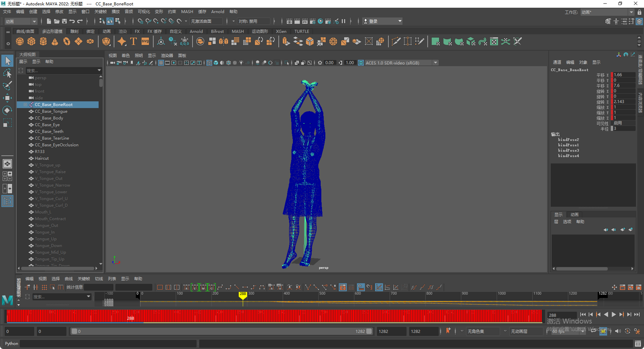
Task: Create a polygon cube from the shelf
Action: 31,42
